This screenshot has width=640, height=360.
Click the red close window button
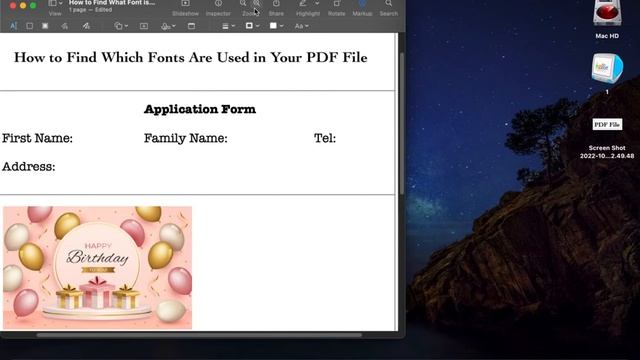[x=13, y=5]
